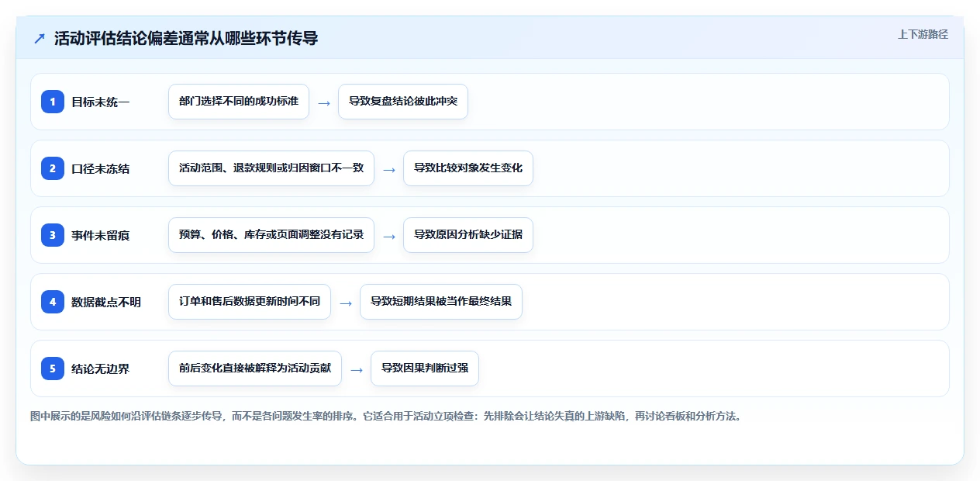Select step number 4 badge

[x=53, y=302]
